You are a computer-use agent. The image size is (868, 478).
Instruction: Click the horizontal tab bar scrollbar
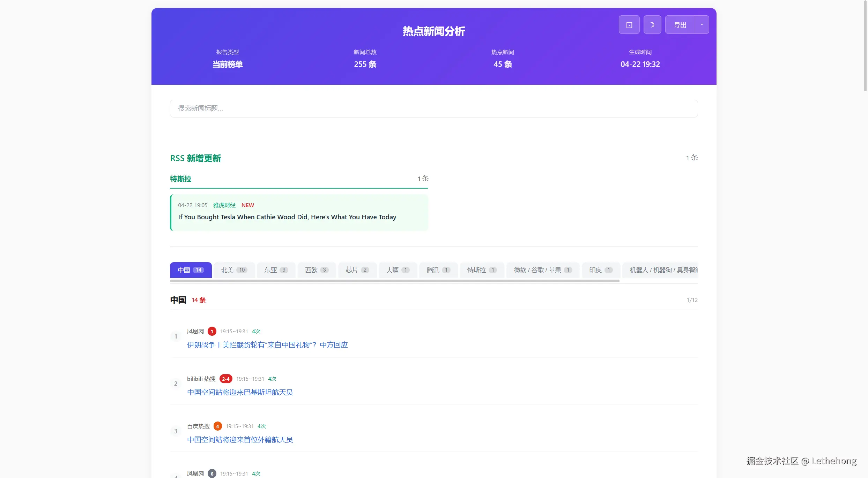[394, 281]
